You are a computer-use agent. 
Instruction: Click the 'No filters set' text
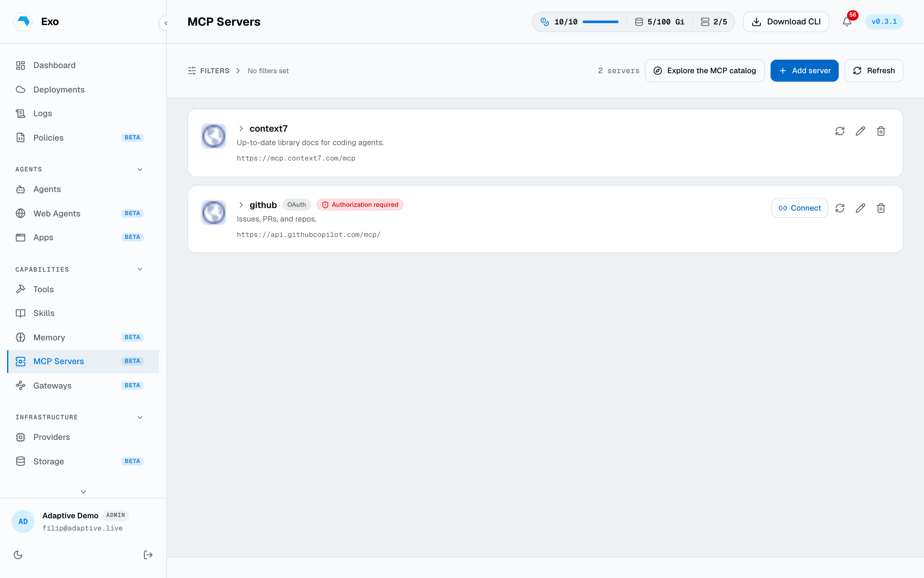268,71
